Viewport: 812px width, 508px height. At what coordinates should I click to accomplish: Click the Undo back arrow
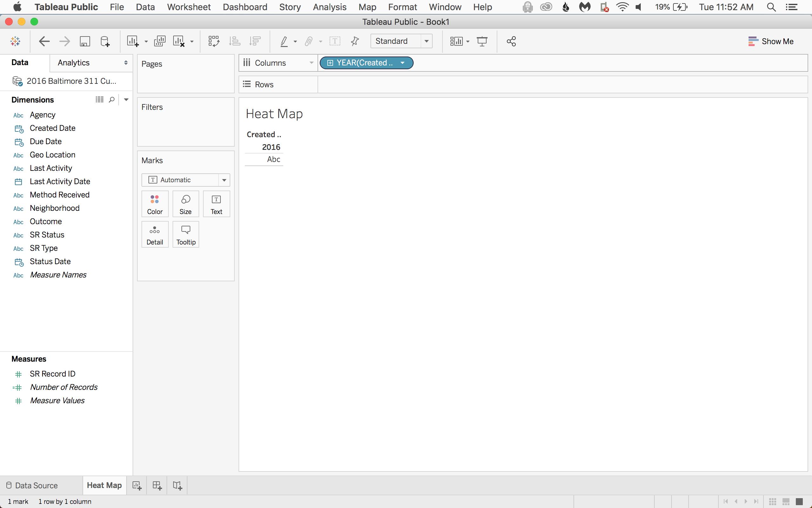pyautogui.click(x=44, y=41)
